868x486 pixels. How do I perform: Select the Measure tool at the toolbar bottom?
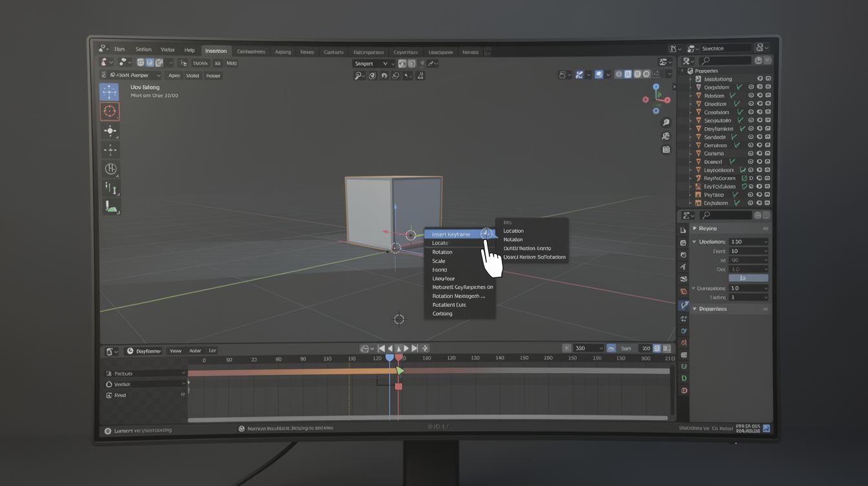[110, 208]
